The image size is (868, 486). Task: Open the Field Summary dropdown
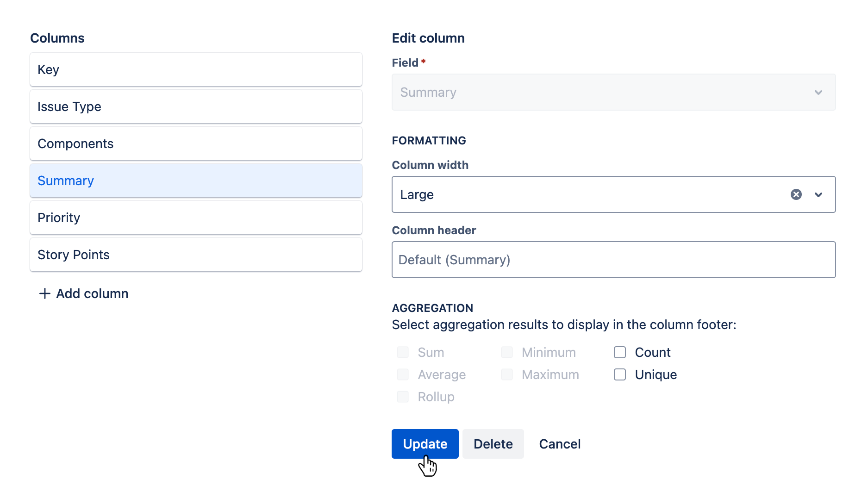click(x=613, y=92)
